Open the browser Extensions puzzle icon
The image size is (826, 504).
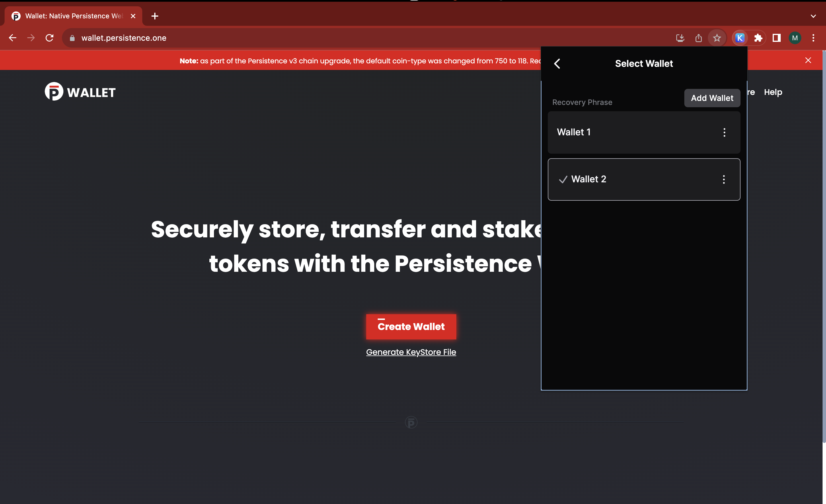tap(758, 38)
